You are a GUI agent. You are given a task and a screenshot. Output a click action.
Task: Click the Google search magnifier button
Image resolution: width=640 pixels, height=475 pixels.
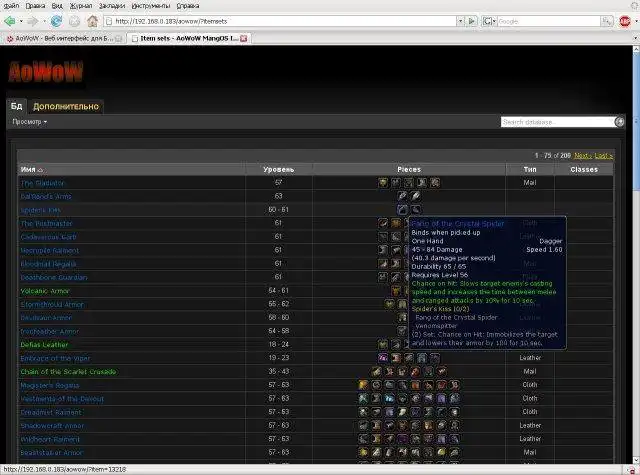click(607, 21)
